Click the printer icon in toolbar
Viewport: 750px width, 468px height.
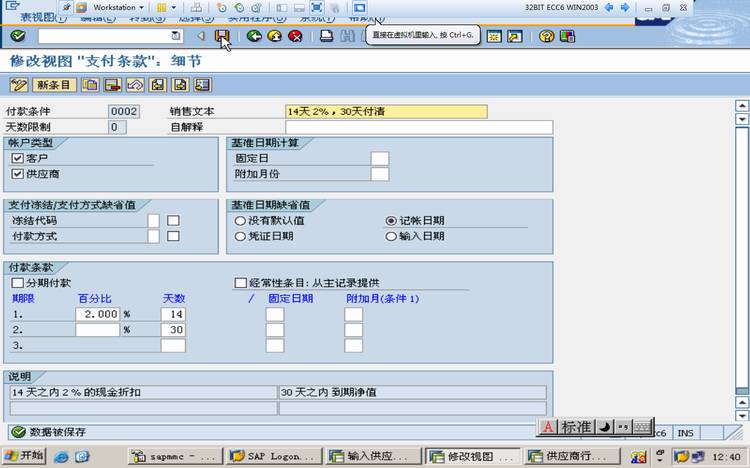[x=327, y=36]
